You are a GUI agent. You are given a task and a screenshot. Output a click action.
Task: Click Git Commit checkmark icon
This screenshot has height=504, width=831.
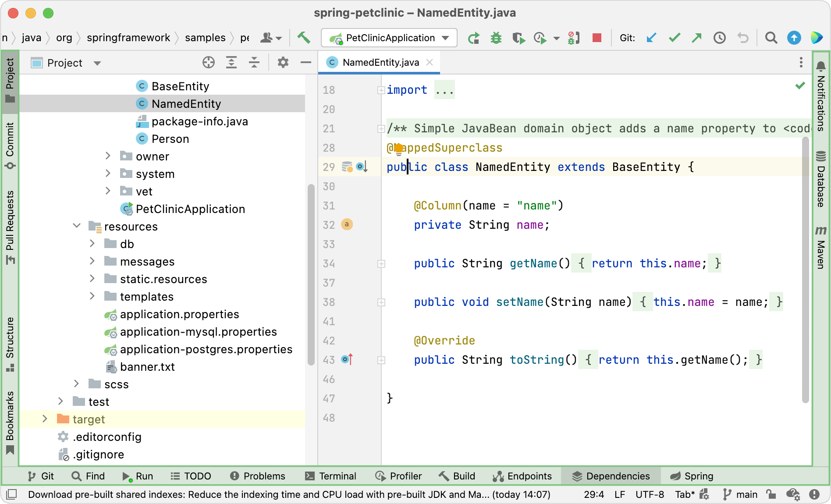click(x=674, y=38)
